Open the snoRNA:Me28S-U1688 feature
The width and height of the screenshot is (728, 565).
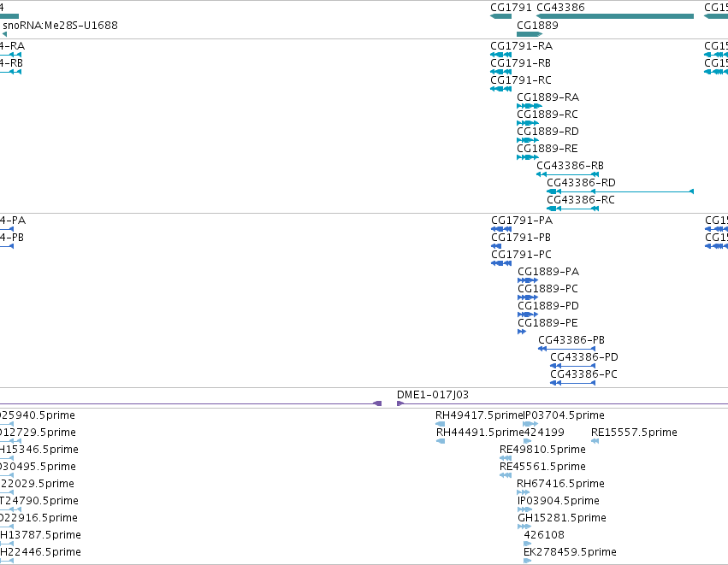coord(61,26)
